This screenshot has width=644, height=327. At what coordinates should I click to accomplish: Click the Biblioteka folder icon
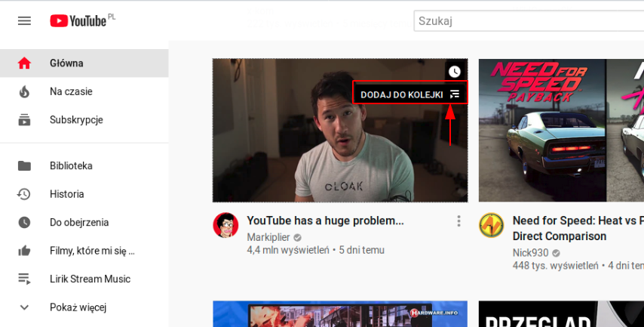tap(24, 165)
